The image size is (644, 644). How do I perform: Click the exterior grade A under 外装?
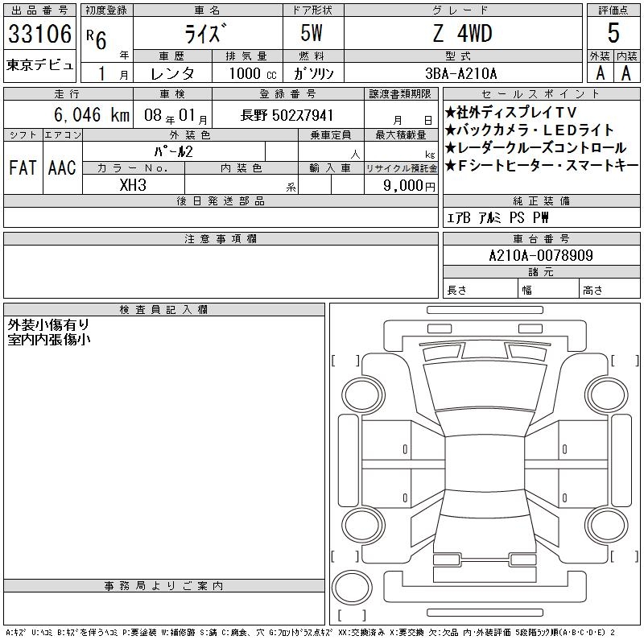pos(600,73)
